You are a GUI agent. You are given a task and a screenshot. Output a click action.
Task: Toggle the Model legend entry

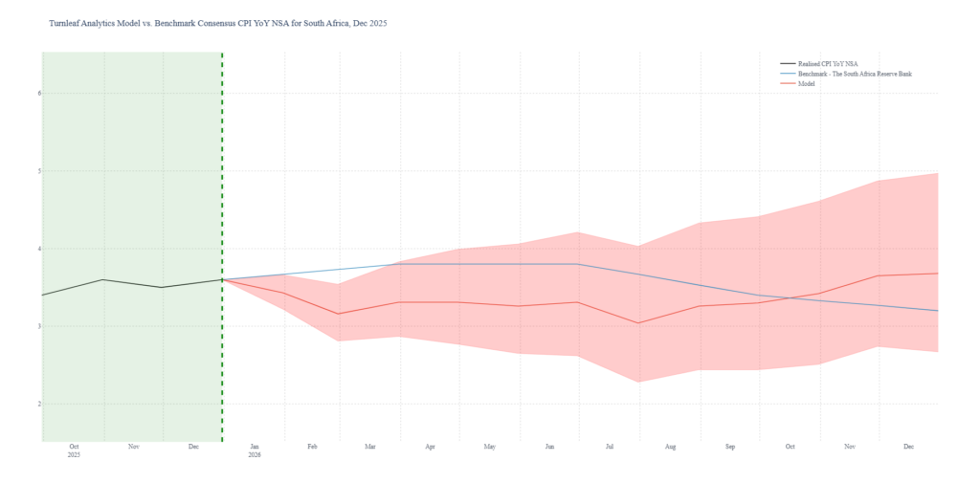(x=807, y=83)
